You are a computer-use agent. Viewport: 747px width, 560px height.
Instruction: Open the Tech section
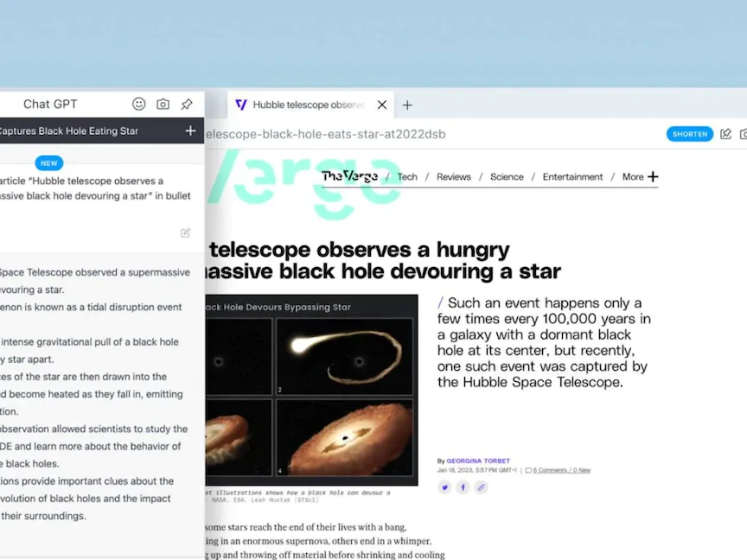(407, 177)
